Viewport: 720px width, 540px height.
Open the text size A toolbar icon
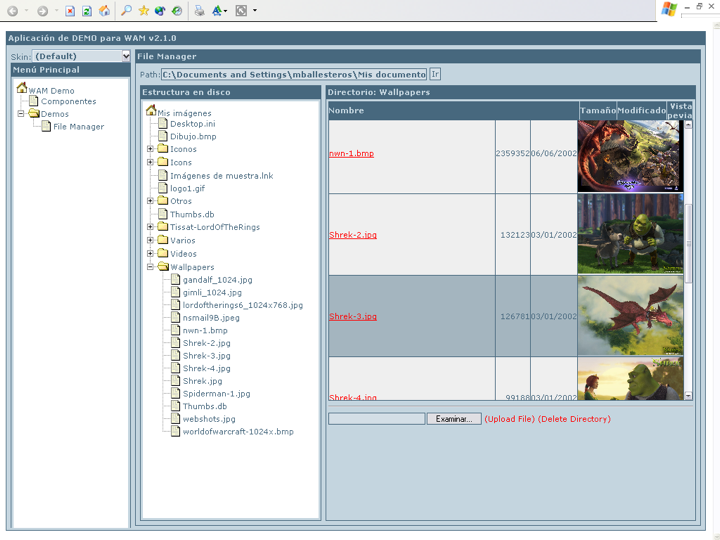(x=217, y=10)
